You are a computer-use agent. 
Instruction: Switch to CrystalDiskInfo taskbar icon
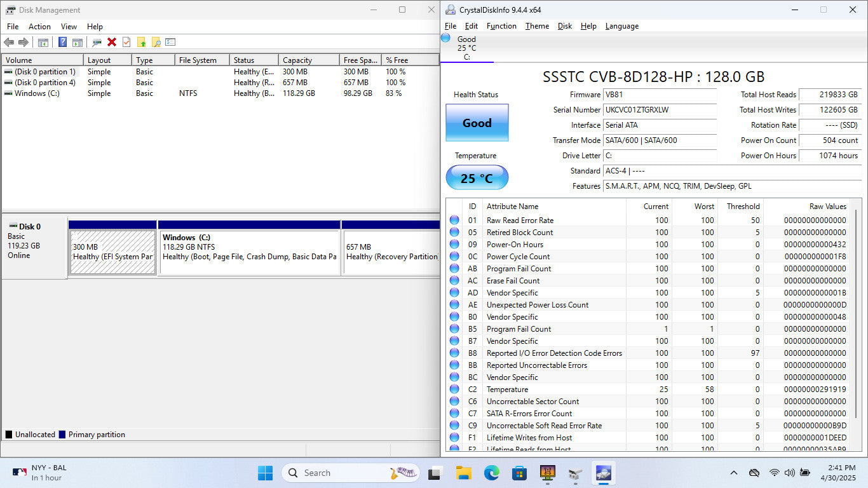coord(602,473)
